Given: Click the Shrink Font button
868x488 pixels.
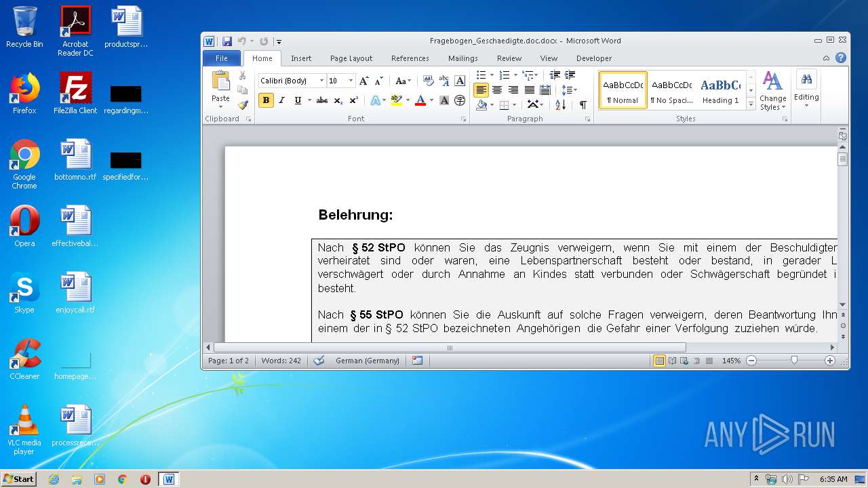Looking at the screenshot, I should 378,81.
